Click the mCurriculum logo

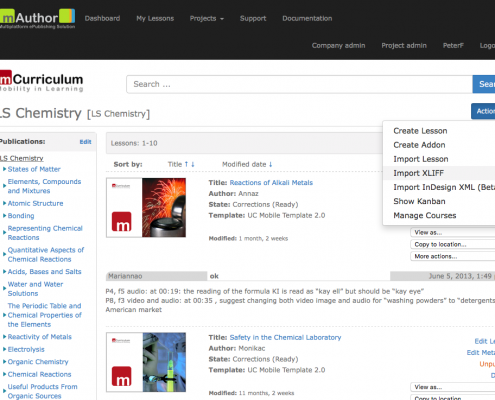(41, 81)
